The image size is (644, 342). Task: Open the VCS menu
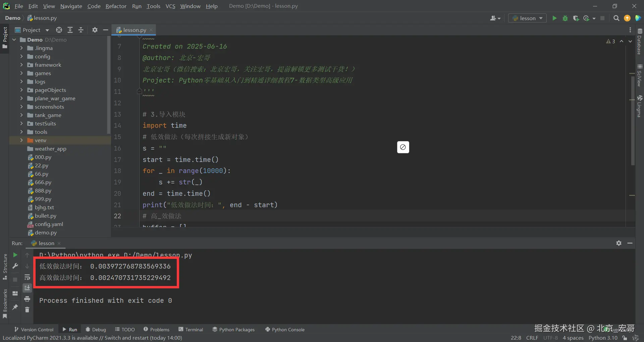pyautogui.click(x=170, y=6)
